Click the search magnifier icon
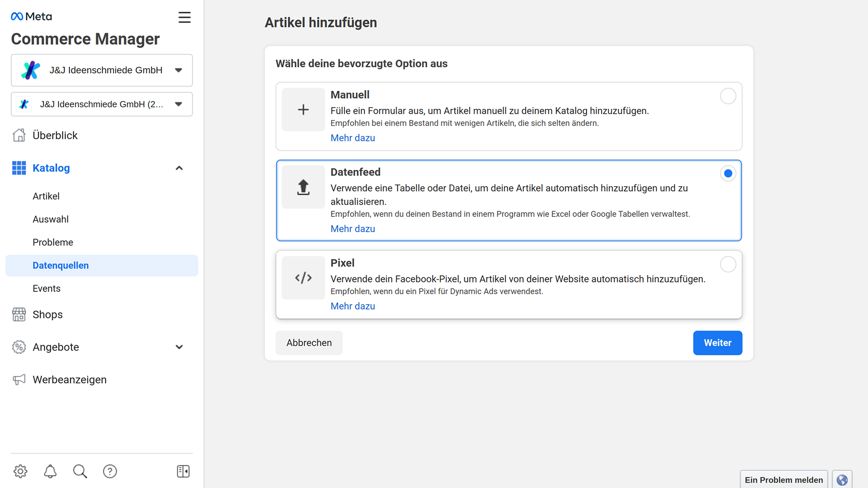868x488 pixels. (x=80, y=471)
